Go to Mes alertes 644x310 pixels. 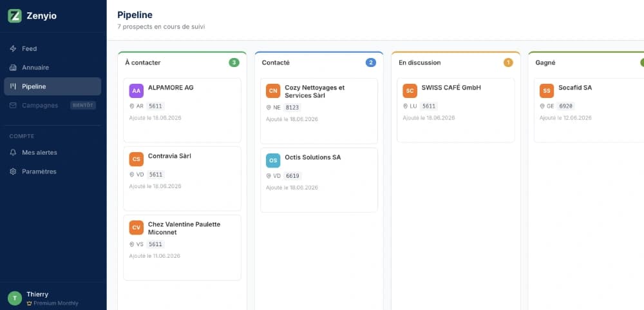click(53, 153)
